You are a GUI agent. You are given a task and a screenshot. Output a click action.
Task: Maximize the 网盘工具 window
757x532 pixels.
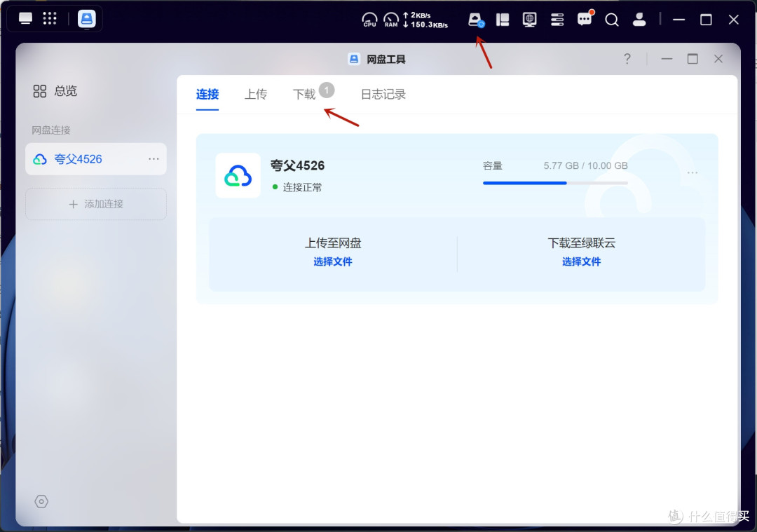693,59
